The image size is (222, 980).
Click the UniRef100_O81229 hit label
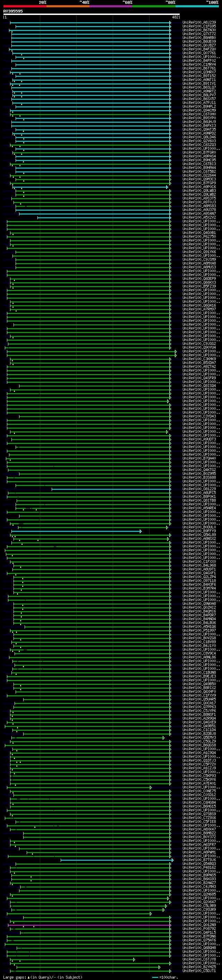[x=199, y=489]
